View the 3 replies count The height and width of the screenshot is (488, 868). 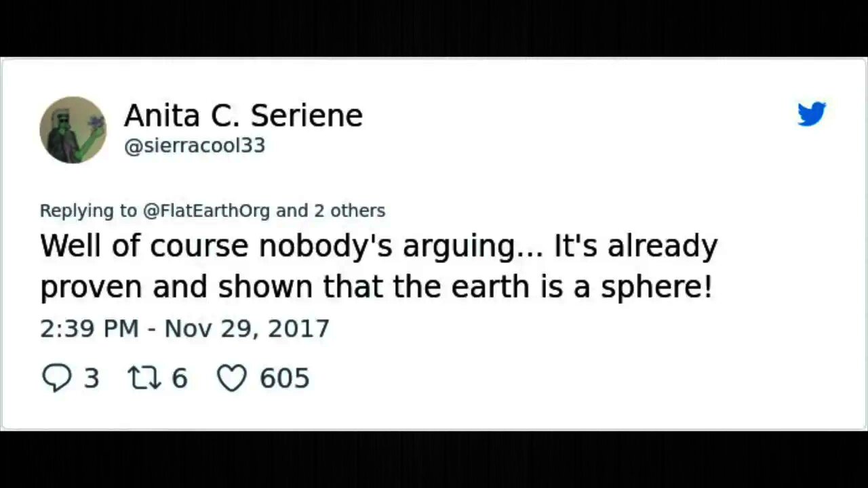coord(92,378)
